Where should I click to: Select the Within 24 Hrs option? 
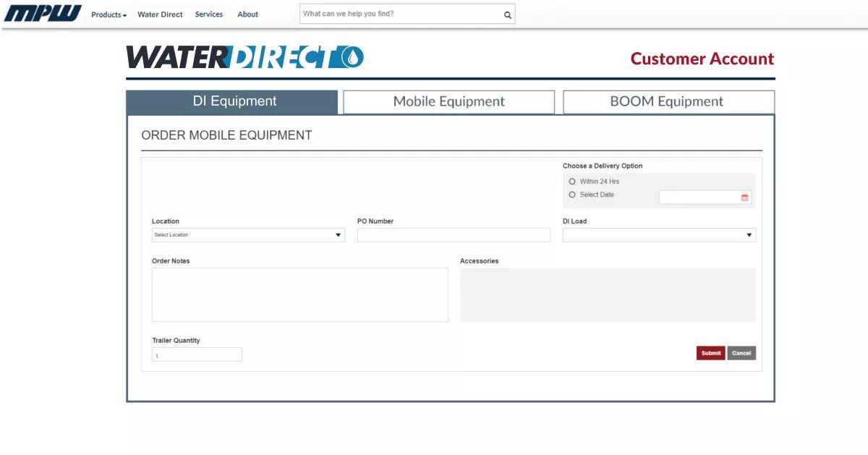click(572, 182)
